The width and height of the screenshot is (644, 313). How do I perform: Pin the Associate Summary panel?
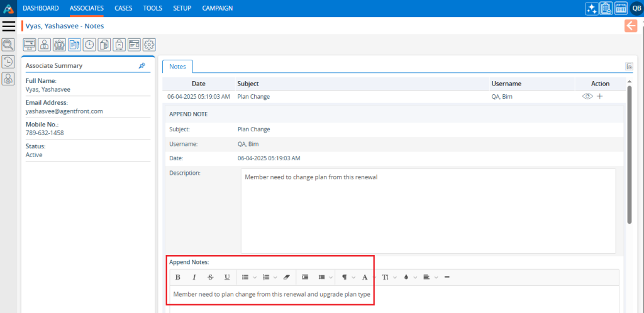pos(142,65)
